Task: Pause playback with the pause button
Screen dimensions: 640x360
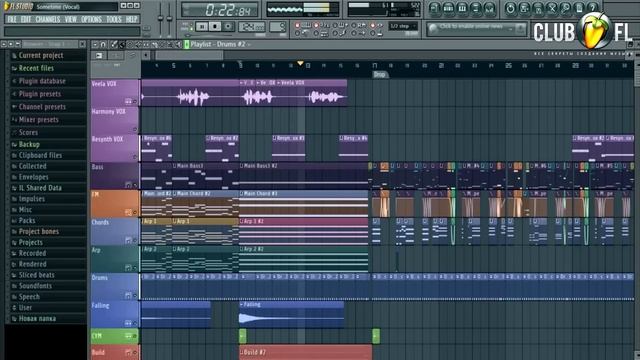Action: [202, 27]
